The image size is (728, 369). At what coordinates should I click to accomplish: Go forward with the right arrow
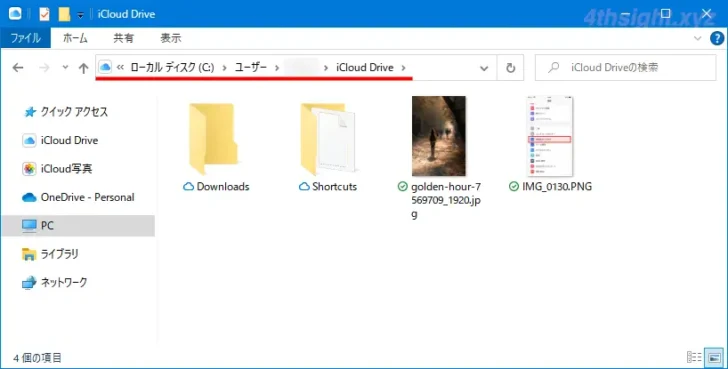pyautogui.click(x=44, y=68)
